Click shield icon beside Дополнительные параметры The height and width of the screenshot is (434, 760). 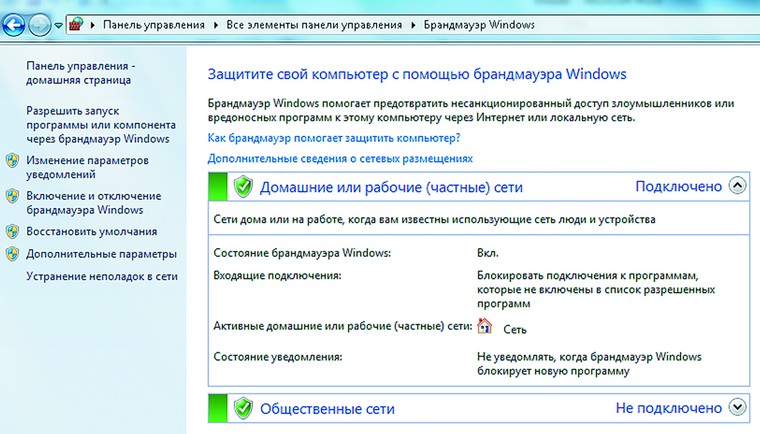pyautogui.click(x=13, y=254)
